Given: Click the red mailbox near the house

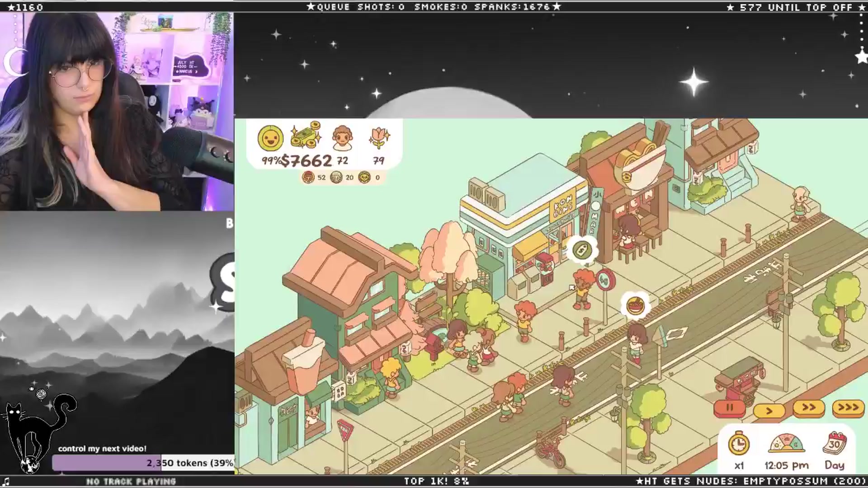Looking at the screenshot, I should (434, 346).
